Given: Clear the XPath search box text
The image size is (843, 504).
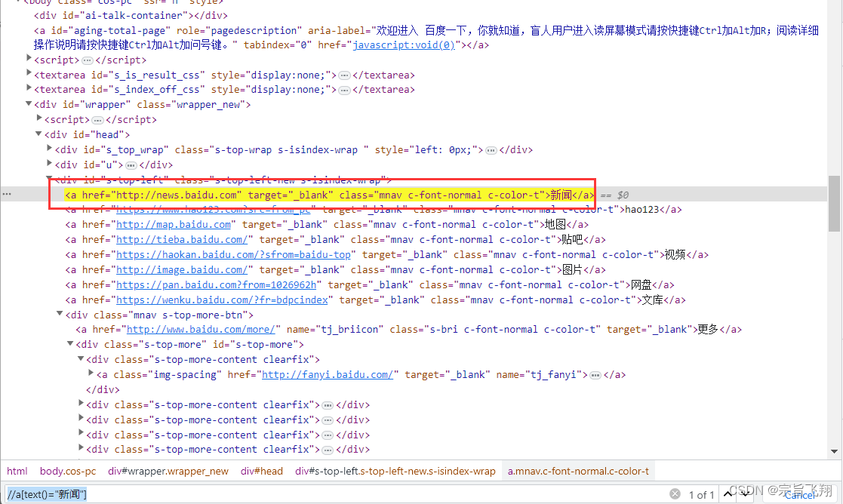Looking at the screenshot, I should tap(675, 493).
